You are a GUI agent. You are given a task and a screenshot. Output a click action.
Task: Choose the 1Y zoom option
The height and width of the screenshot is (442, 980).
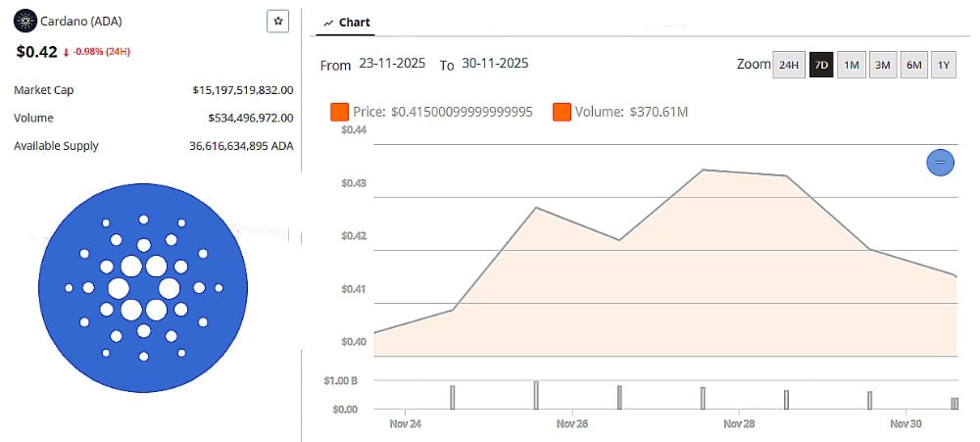944,65
